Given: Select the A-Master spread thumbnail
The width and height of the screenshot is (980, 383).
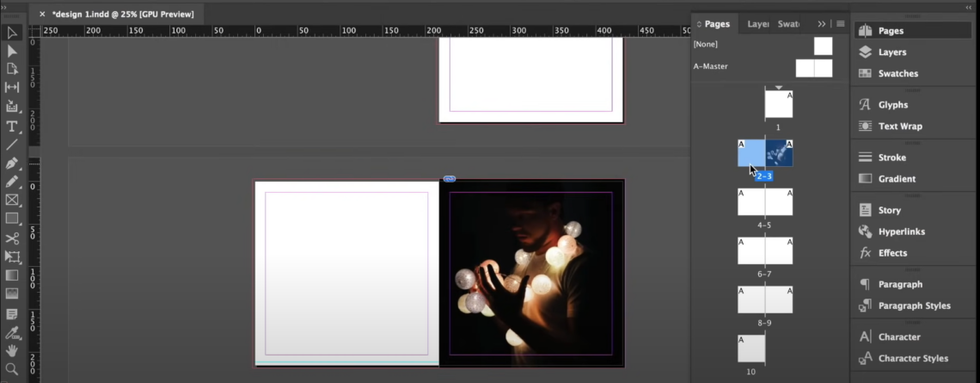Looking at the screenshot, I should 813,68.
